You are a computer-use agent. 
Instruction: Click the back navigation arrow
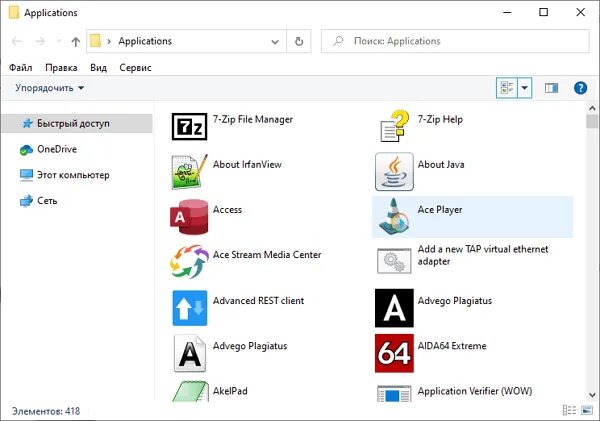(16, 41)
